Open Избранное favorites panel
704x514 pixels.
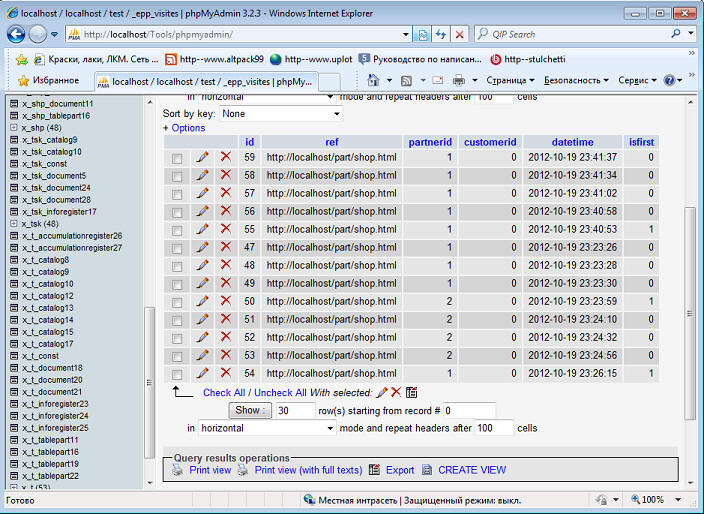click(48, 81)
